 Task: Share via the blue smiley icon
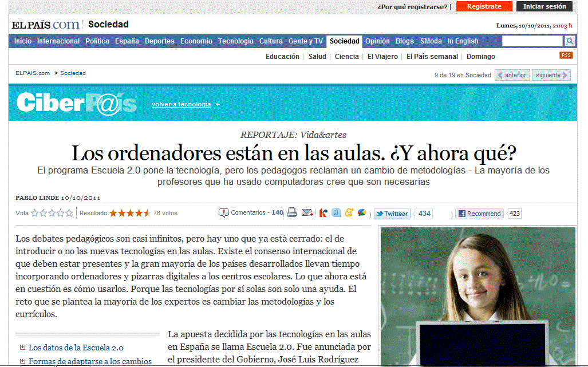(336, 212)
